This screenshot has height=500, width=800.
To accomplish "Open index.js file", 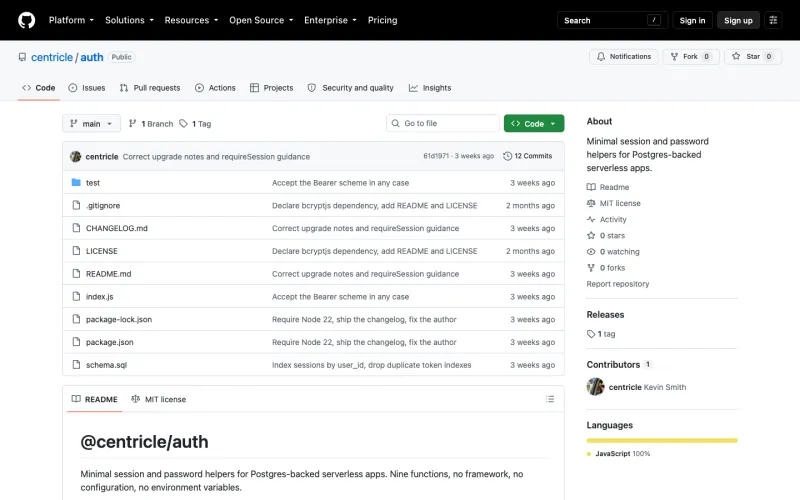I will point(99,296).
